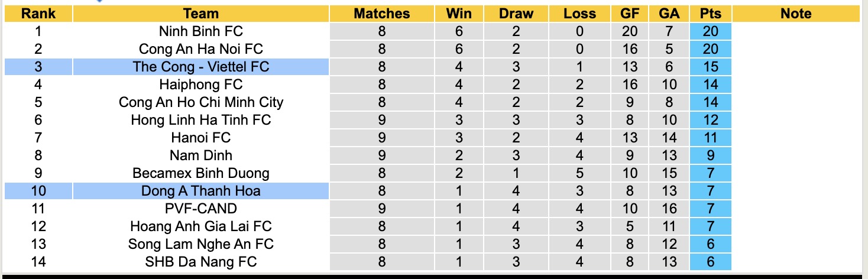868x279 pixels.
Task: Open the Ninh Binh FC team row
Action: click(201, 31)
